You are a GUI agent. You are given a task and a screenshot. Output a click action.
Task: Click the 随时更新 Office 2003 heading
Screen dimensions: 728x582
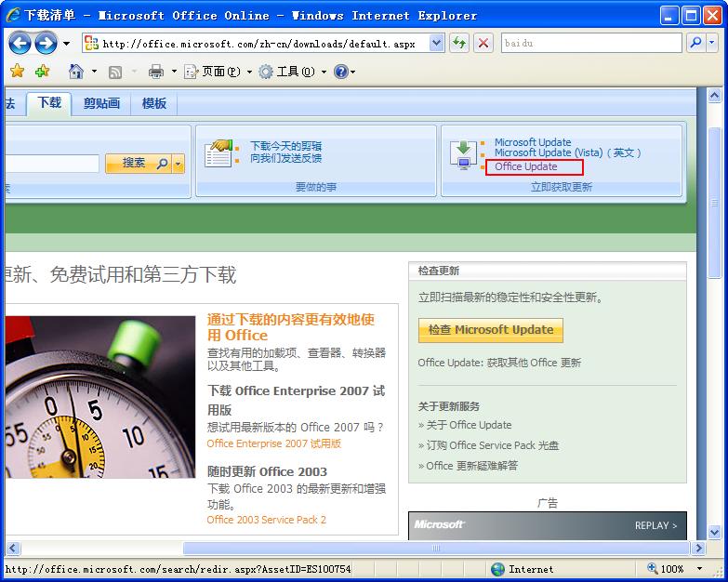[267, 471]
